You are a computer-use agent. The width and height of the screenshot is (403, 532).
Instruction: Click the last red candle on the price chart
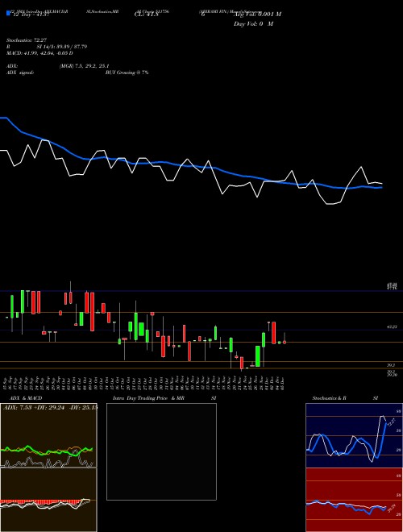285,342
